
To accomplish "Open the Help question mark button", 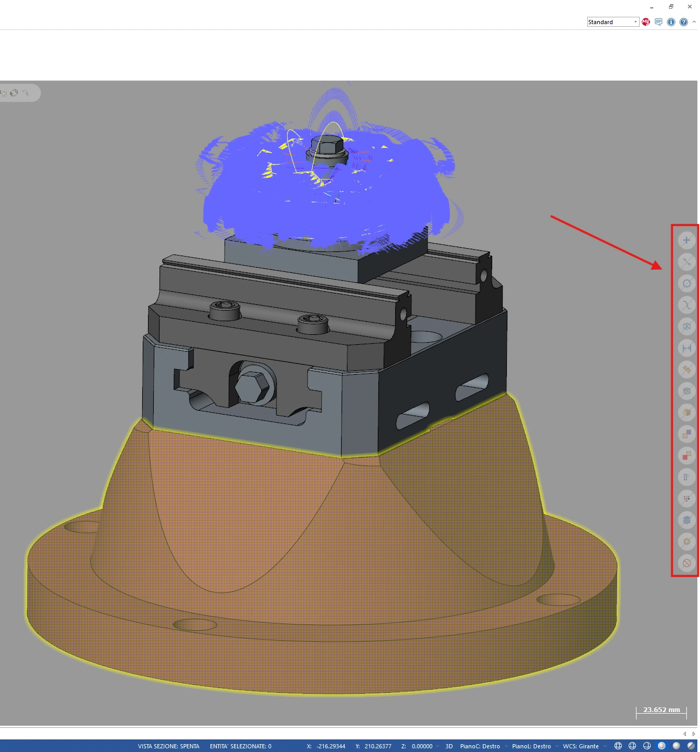I will 683,22.
